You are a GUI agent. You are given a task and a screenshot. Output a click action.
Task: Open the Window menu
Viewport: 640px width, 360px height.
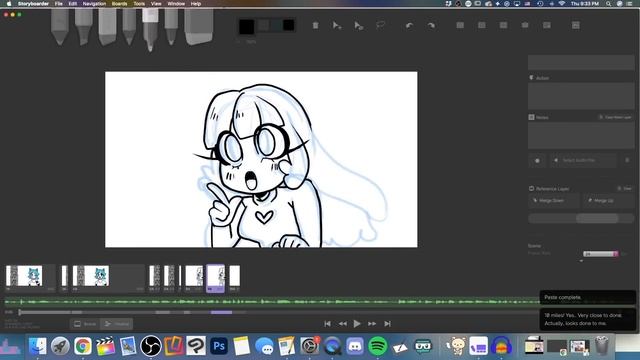pyautogui.click(x=176, y=4)
